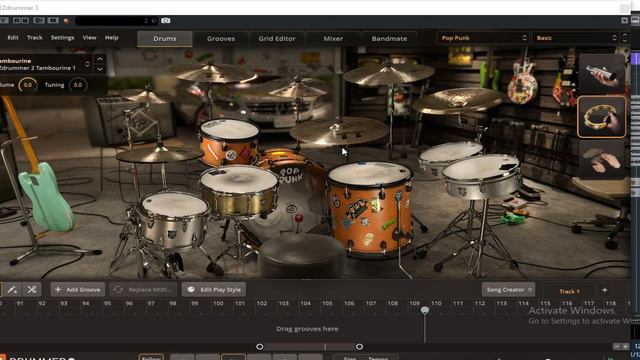Select the pencil draw tool
Screen dimensions: 640x360
pyautogui.click(x=12, y=290)
